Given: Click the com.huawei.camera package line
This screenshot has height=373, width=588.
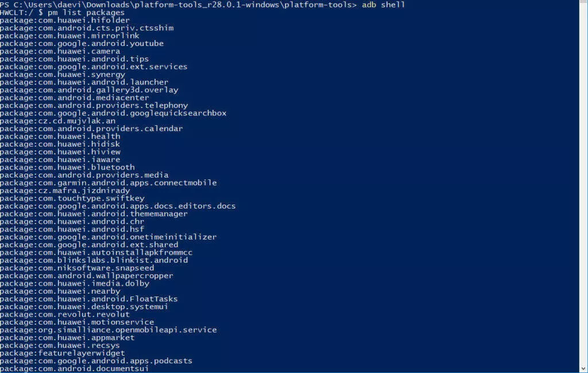Looking at the screenshot, I should [60, 51].
